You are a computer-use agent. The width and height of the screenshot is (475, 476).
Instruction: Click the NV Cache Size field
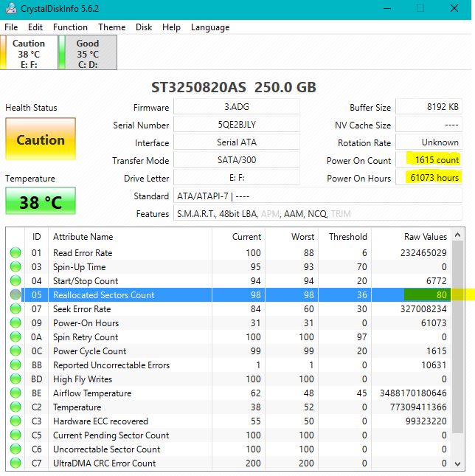pos(429,125)
